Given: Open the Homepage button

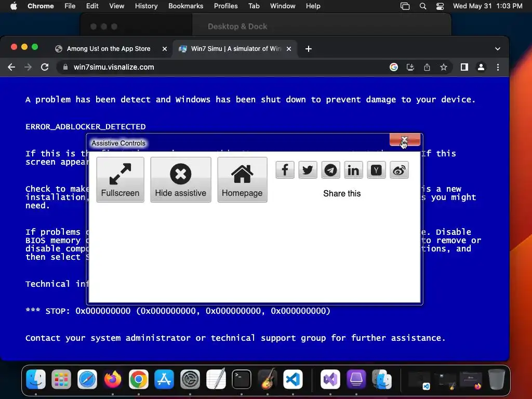Looking at the screenshot, I should tap(242, 179).
